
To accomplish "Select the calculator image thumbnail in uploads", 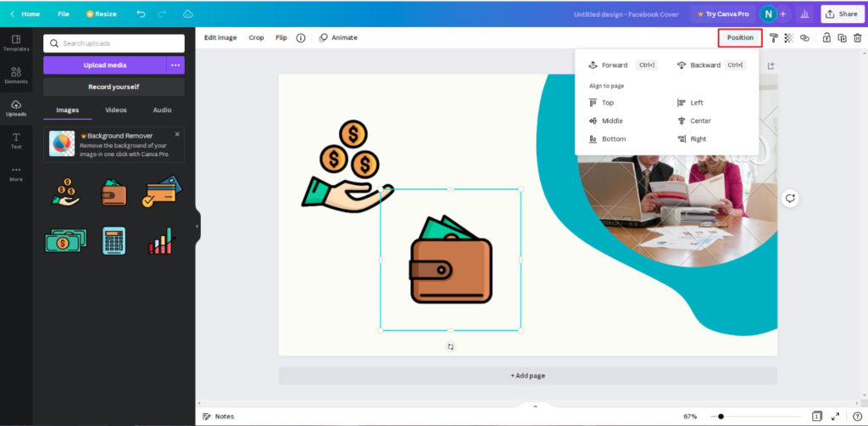I will click(114, 240).
